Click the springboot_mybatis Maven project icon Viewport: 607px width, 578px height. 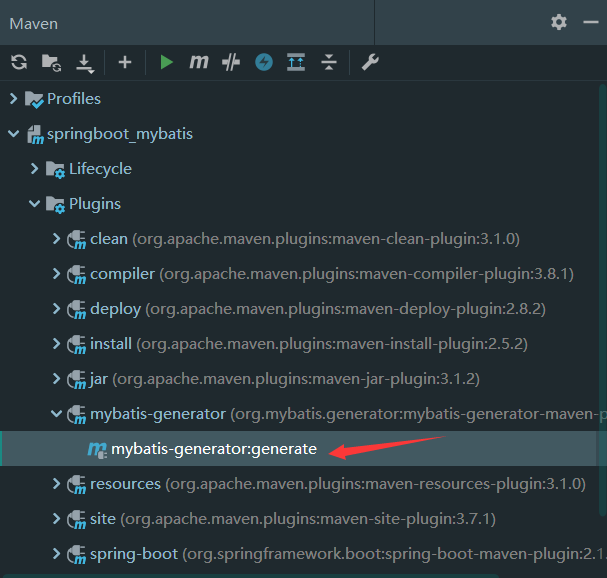(x=35, y=135)
